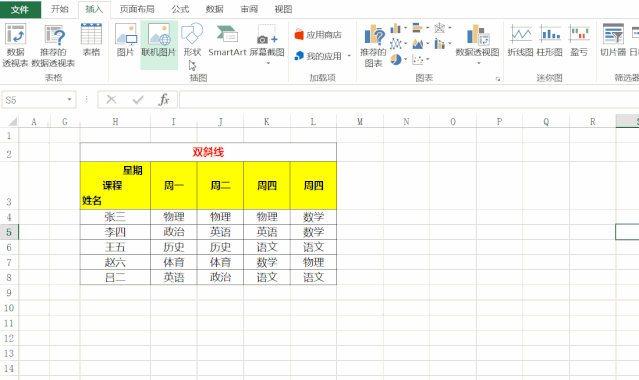Select the Insert (插入) tab

pyautogui.click(x=94, y=9)
